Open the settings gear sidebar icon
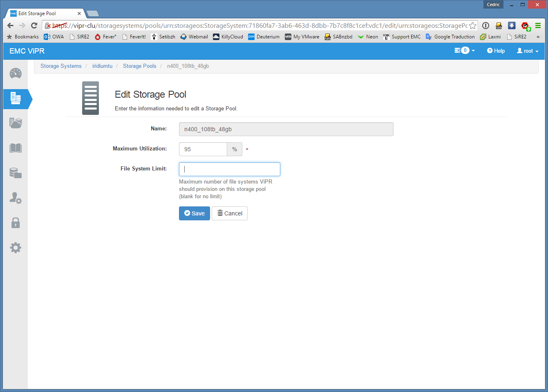The width and height of the screenshot is (548, 392). [16, 248]
